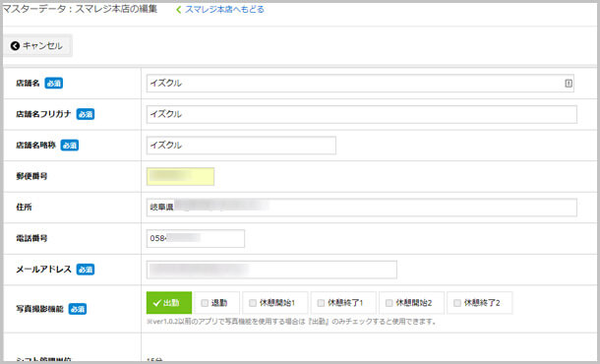Click the 電話番号 label
The width and height of the screenshot is (600, 364).
tap(31, 238)
